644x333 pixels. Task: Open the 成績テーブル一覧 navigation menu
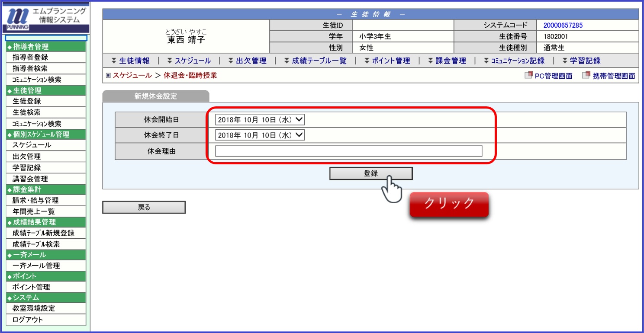click(x=315, y=61)
